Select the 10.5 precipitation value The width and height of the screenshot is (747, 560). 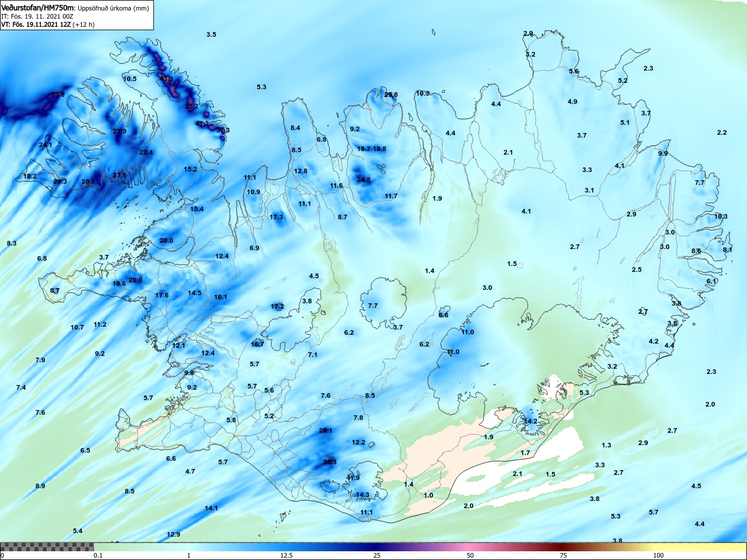click(x=130, y=79)
